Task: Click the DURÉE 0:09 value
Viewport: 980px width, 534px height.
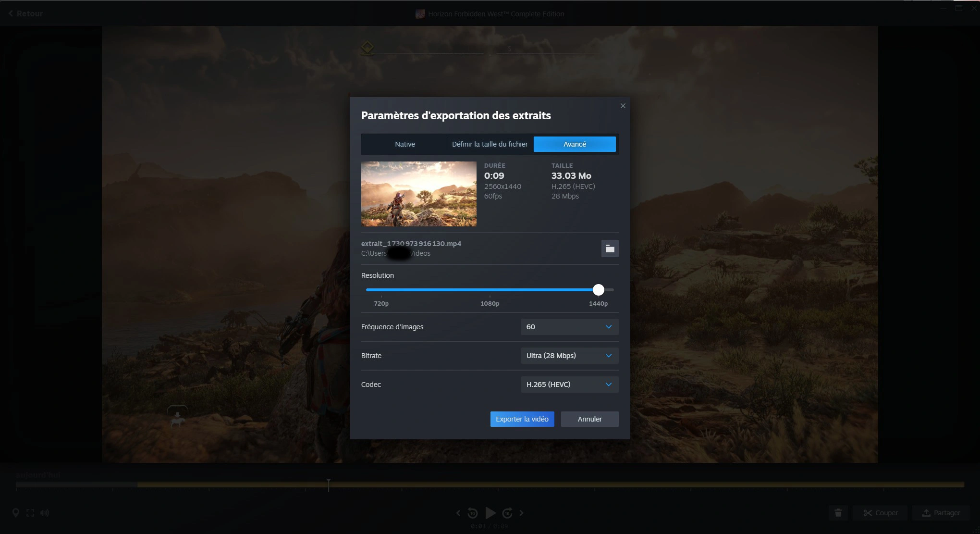Action: coord(494,176)
